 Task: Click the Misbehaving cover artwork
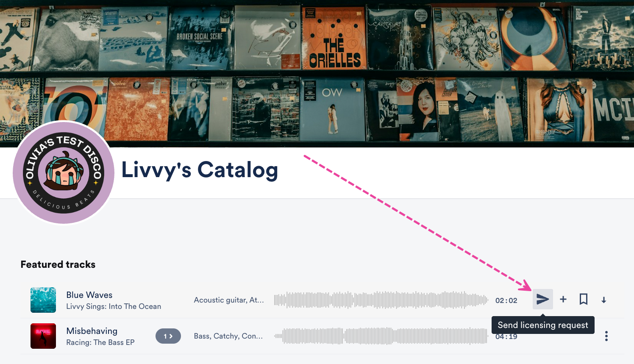pos(43,336)
